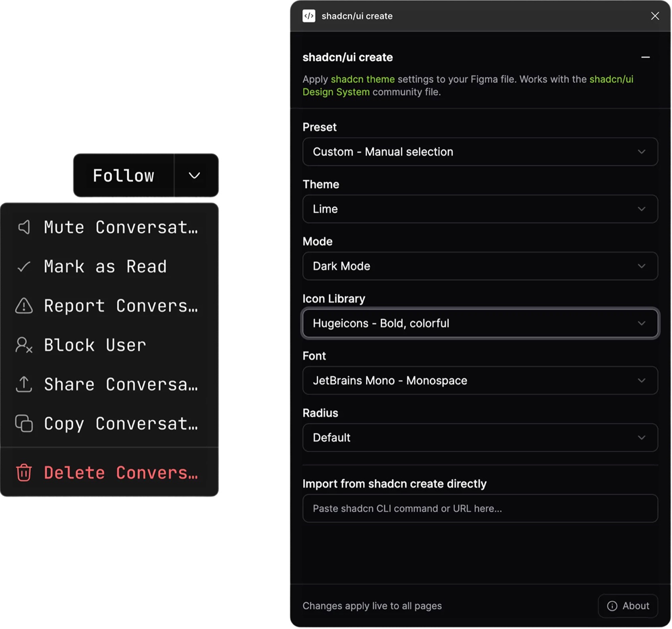This screenshot has height=629, width=672.
Task: Collapse the shadcn/ui create section
Action: [646, 57]
